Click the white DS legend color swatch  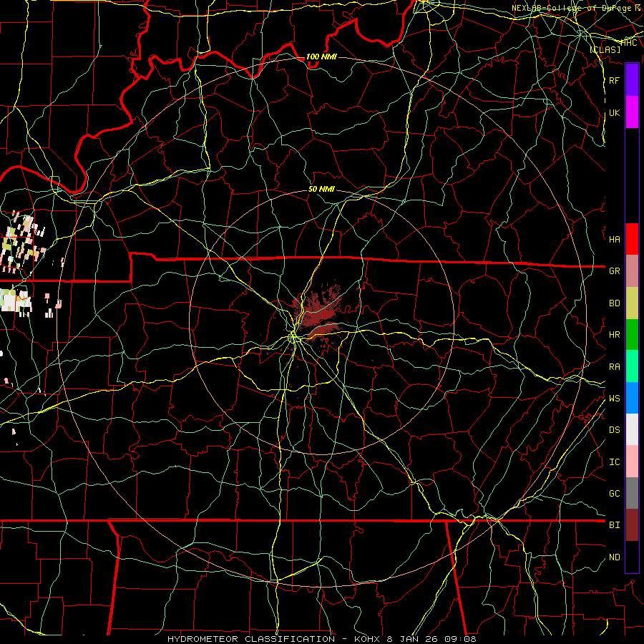632,429
